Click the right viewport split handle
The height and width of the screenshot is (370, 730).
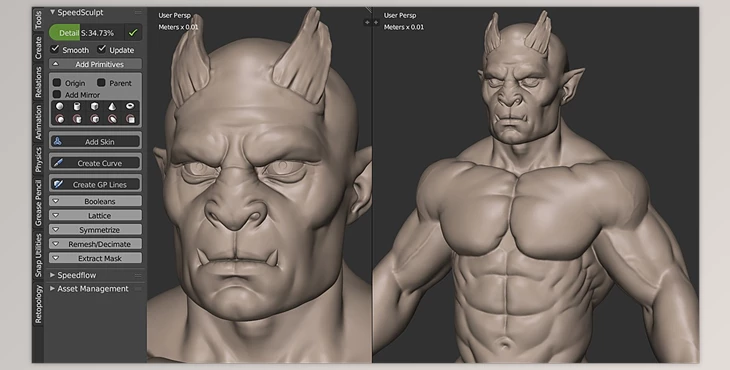click(x=376, y=22)
